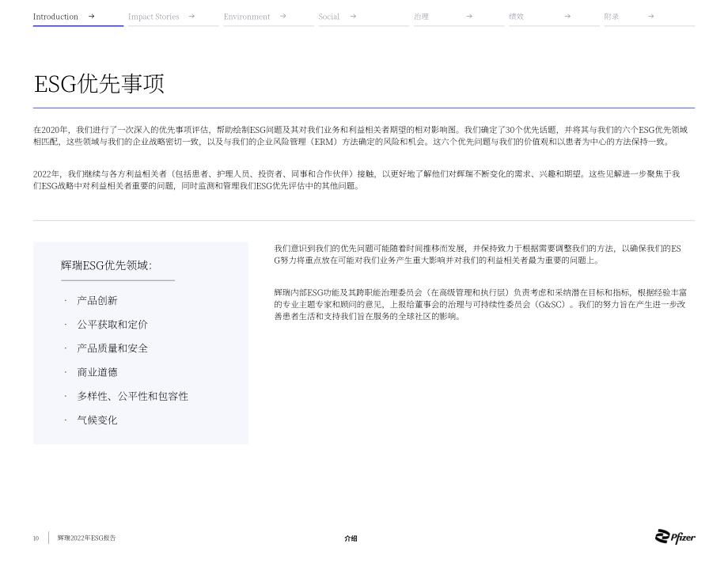Click the paragraph starting with 在2020年

click(360, 135)
